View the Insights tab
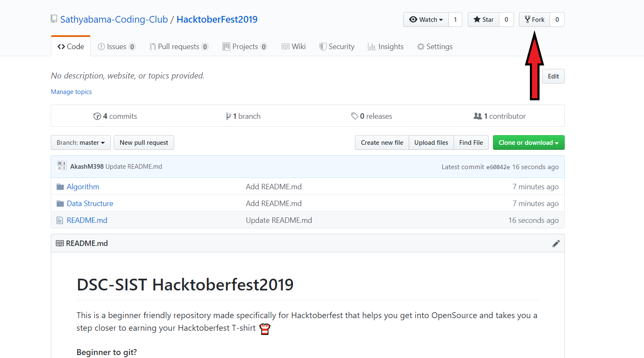 pyautogui.click(x=386, y=47)
